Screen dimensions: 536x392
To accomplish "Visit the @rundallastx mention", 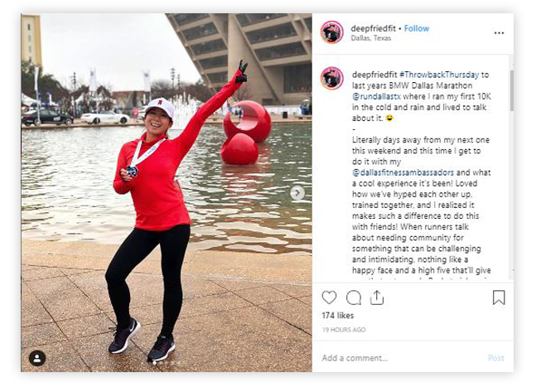I will (x=376, y=96).
